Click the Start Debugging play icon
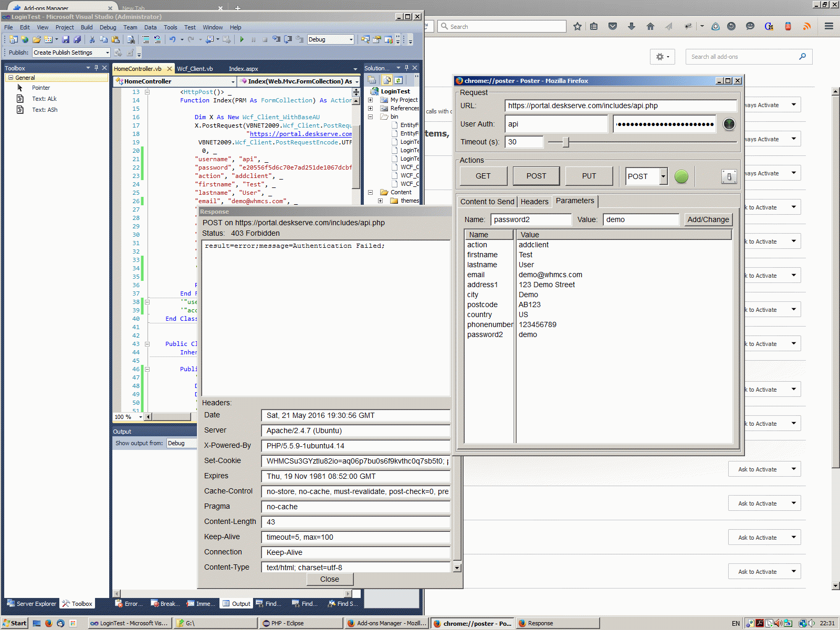 242,39
